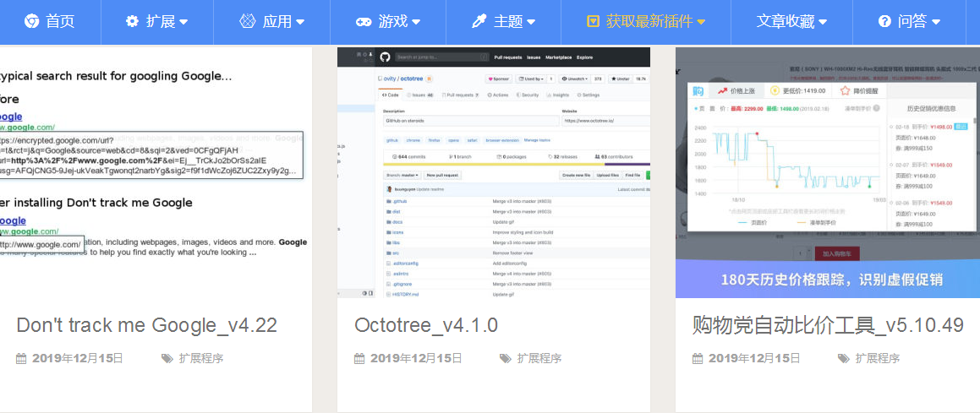Open the 扩展 menu label
Screen dimensions: 980x413
click(161, 21)
